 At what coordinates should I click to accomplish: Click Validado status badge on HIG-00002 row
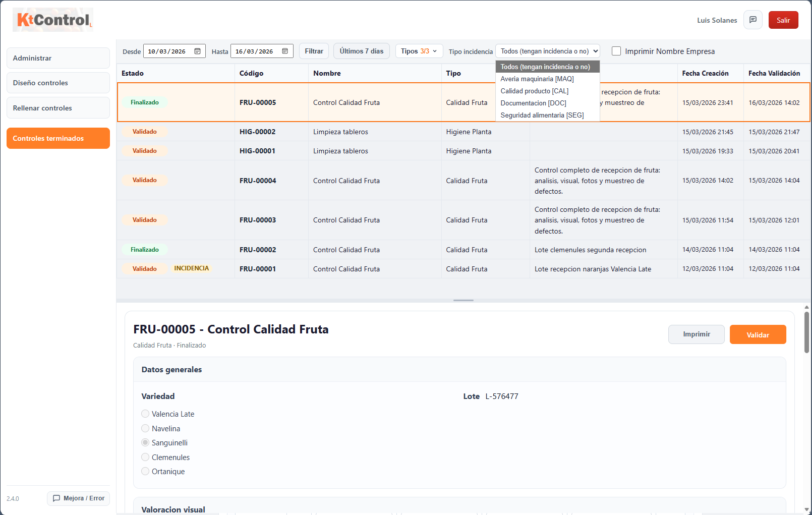coord(145,132)
